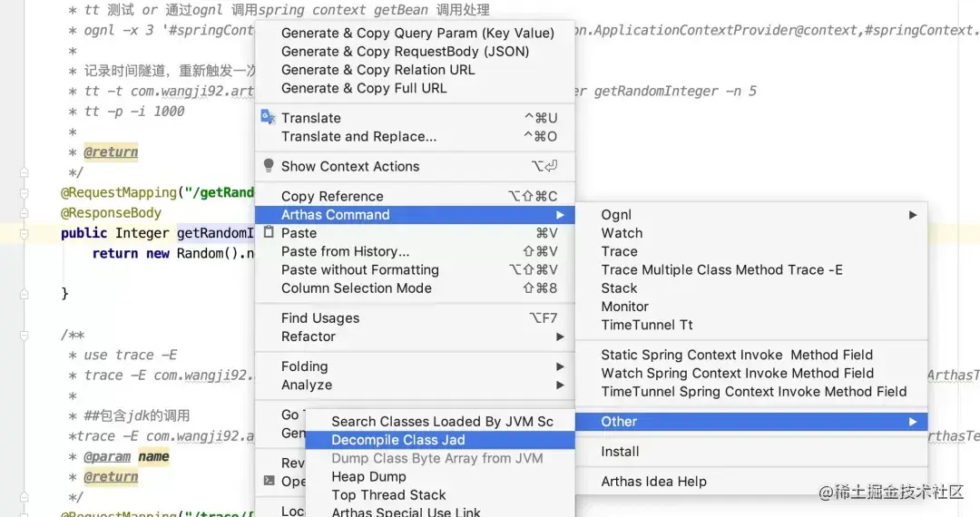Click 'use trace -E' comment text
The image size is (980, 517).
click(x=131, y=355)
